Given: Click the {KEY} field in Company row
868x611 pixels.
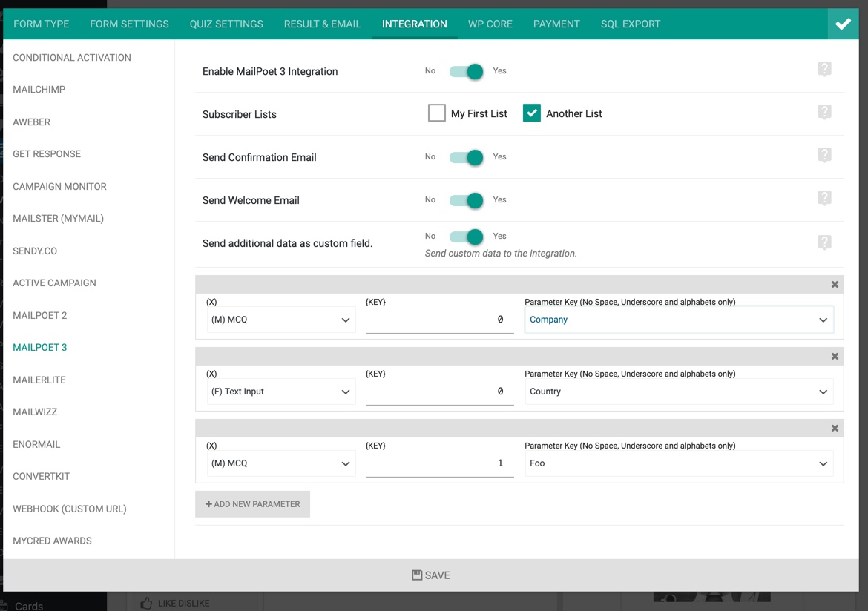Looking at the screenshot, I should point(439,320).
